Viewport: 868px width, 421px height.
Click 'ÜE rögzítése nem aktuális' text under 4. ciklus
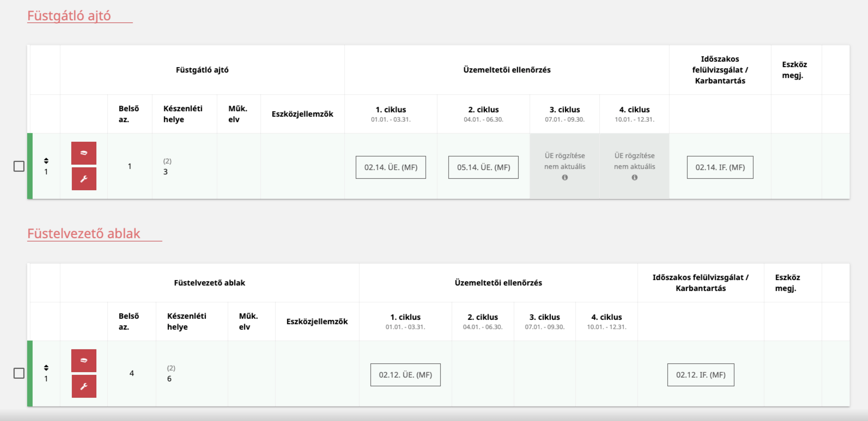[x=635, y=161]
